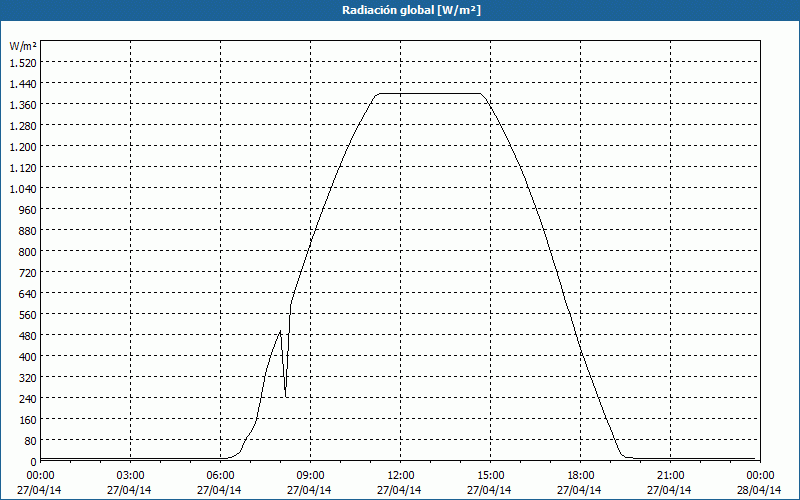
Task: Click the 1.040 y-axis label
Action: [x=23, y=189]
